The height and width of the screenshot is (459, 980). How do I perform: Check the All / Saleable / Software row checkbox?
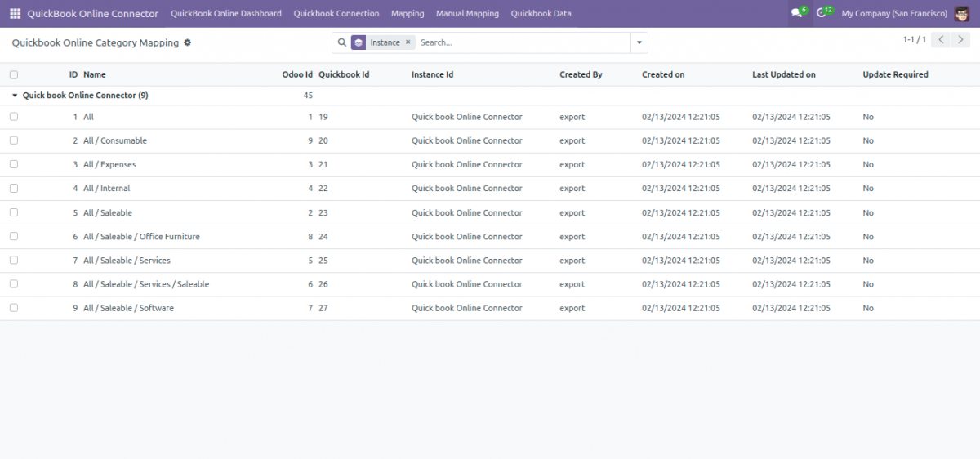pos(14,308)
